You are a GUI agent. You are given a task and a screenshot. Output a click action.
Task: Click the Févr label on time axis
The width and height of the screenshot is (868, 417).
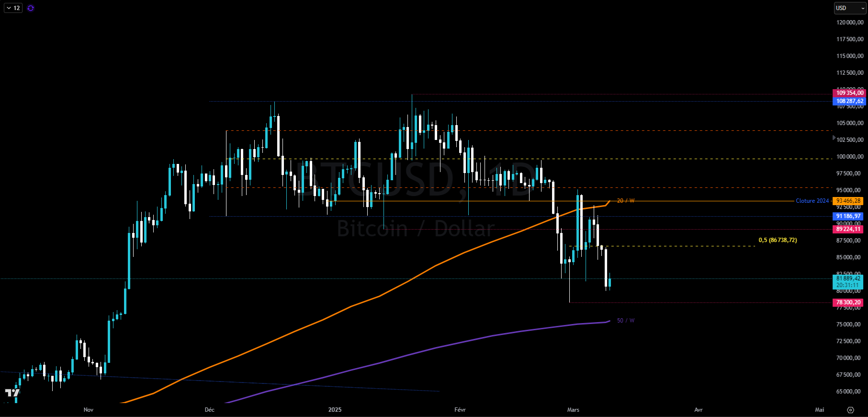click(x=460, y=410)
